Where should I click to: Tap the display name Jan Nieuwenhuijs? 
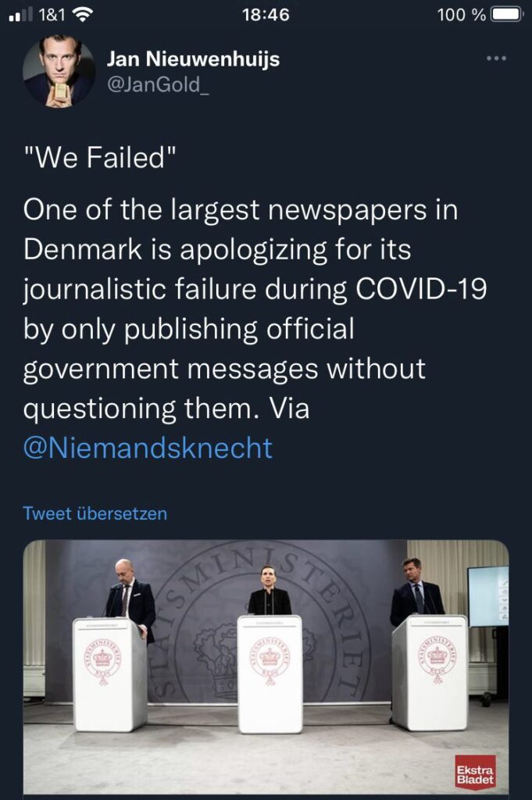coord(192,59)
